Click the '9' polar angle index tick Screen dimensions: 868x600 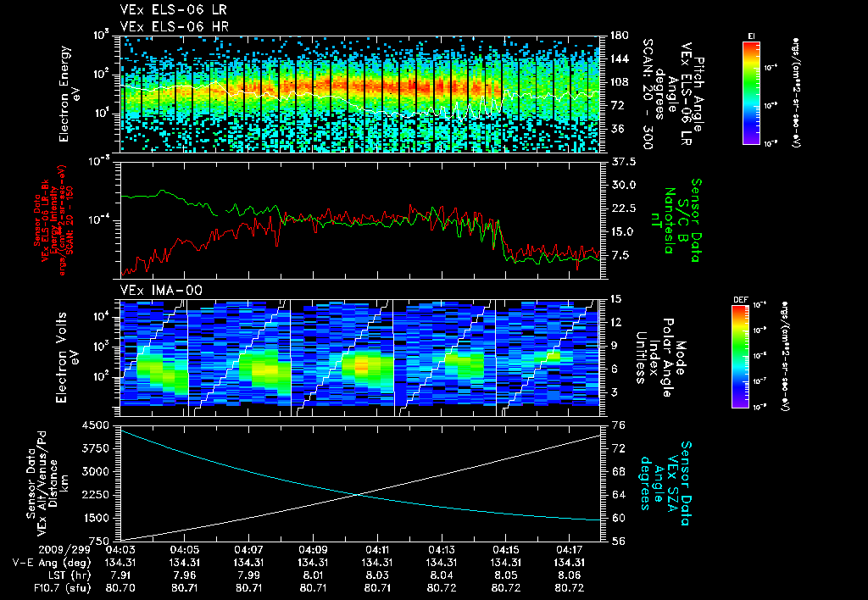point(614,346)
